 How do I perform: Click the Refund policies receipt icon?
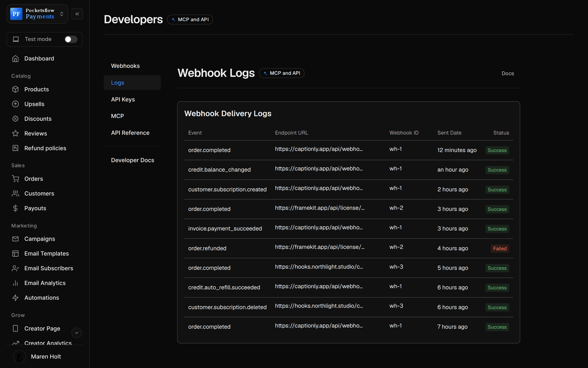pyautogui.click(x=16, y=148)
